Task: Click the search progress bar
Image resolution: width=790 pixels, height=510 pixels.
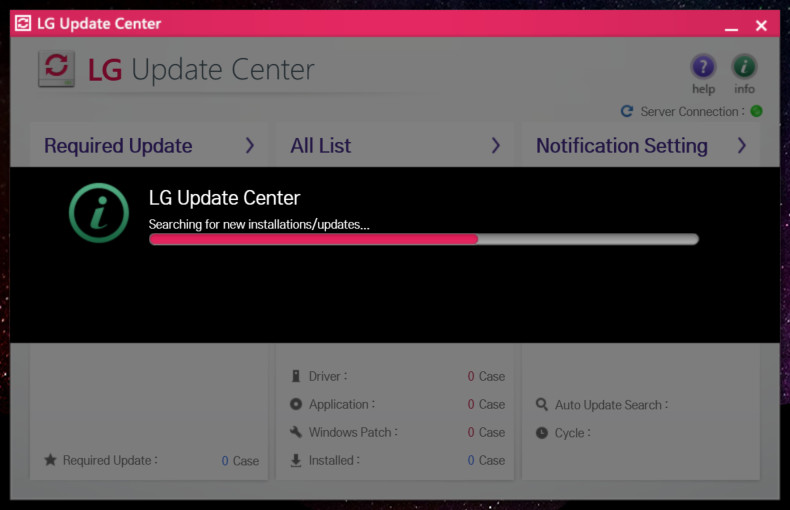Action: (x=424, y=239)
